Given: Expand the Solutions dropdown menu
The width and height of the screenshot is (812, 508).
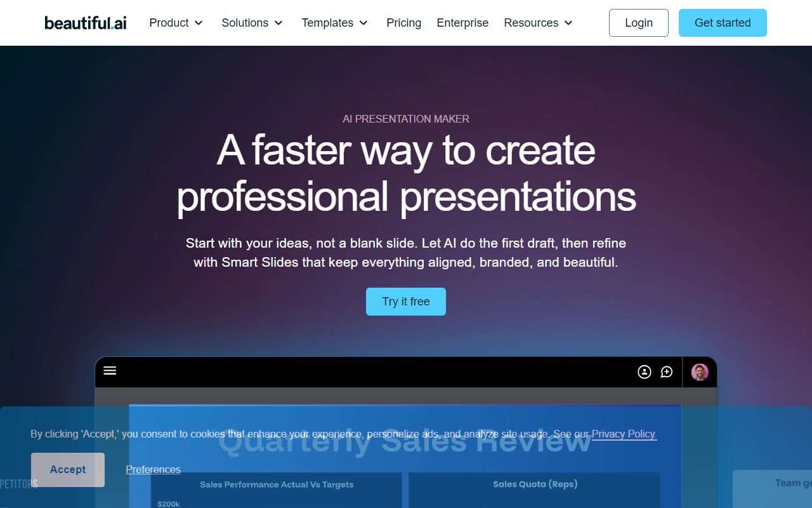Looking at the screenshot, I should (252, 23).
